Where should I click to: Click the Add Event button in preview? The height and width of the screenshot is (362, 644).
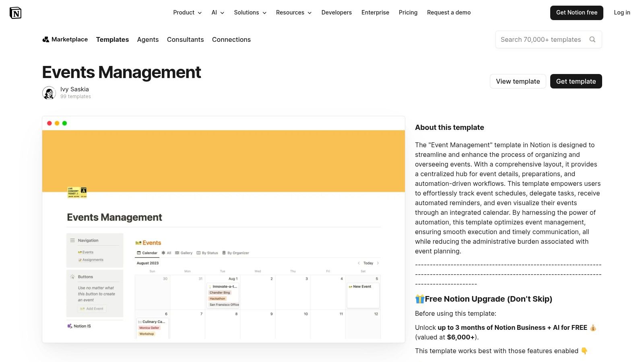click(92, 309)
